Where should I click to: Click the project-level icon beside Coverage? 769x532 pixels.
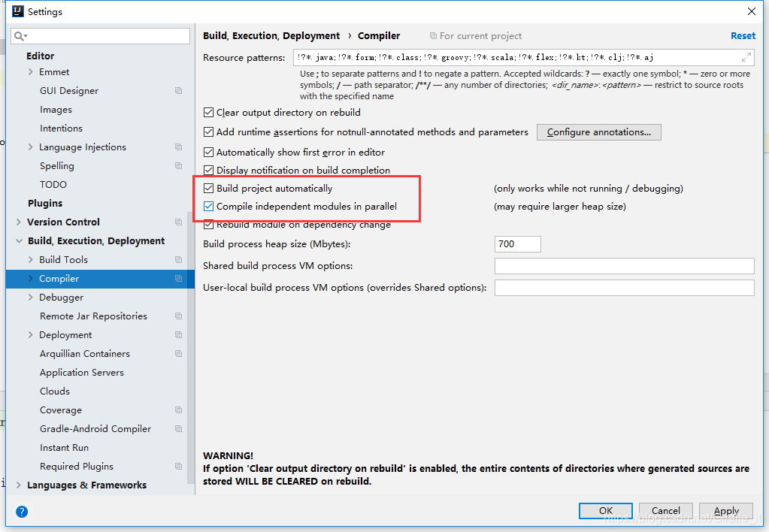[178, 410]
